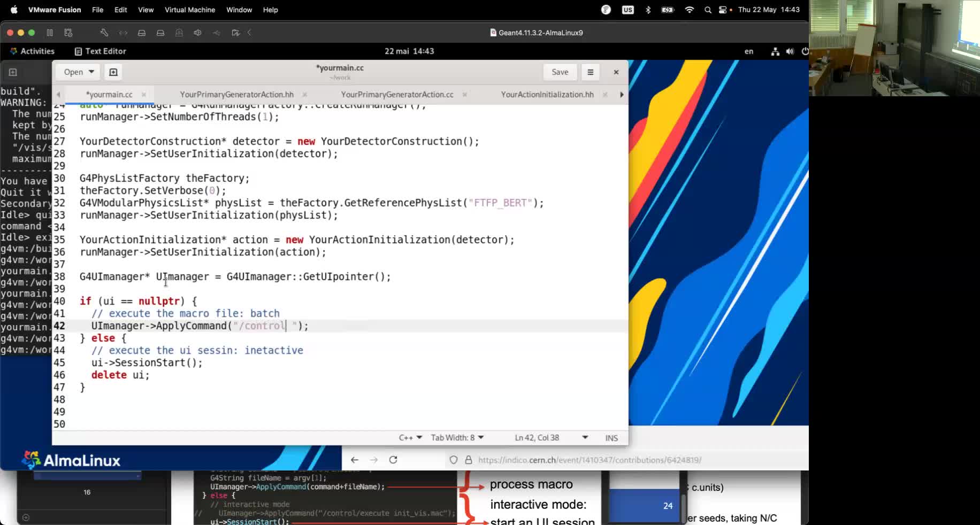980x525 pixels.
Task: Open the Tab Width: 8 dropdown
Action: tap(456, 437)
